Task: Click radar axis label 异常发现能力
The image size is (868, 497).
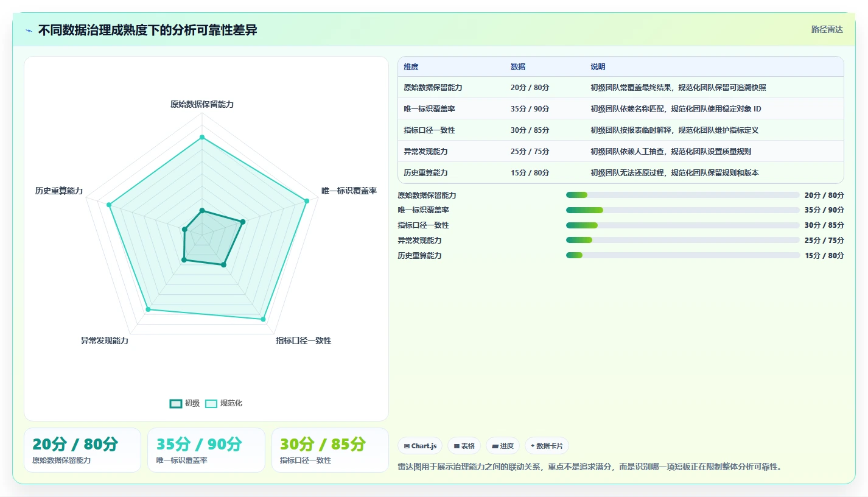Action: point(105,340)
